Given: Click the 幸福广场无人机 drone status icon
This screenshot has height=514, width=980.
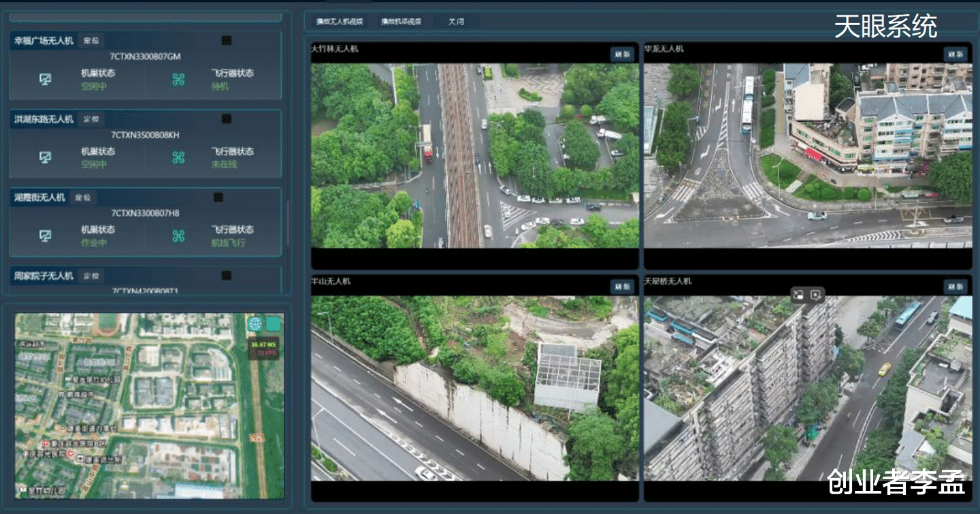Looking at the screenshot, I should [x=178, y=80].
